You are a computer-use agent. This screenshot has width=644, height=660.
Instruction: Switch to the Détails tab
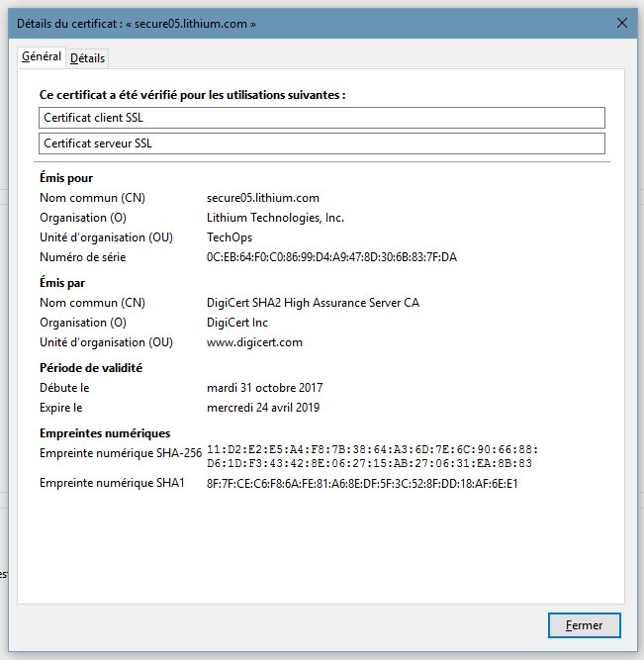click(87, 58)
